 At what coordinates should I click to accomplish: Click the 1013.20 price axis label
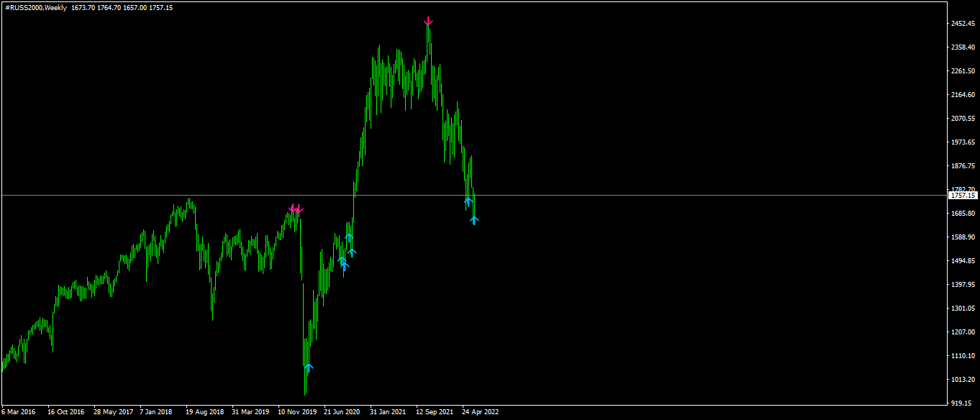[x=963, y=380]
